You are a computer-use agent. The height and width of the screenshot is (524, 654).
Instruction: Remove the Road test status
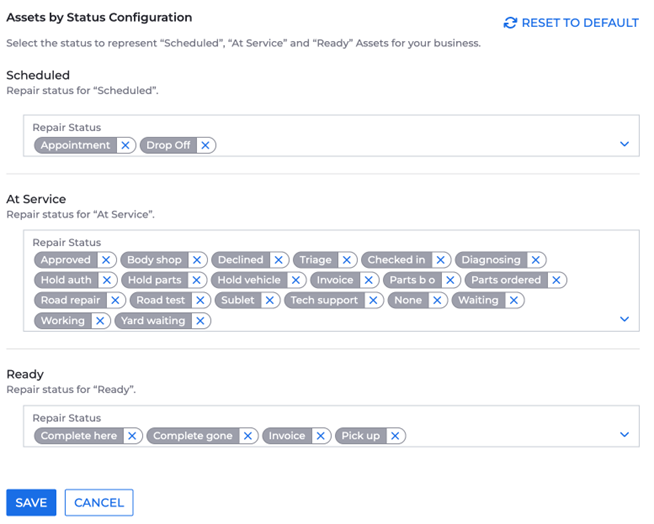click(x=200, y=300)
